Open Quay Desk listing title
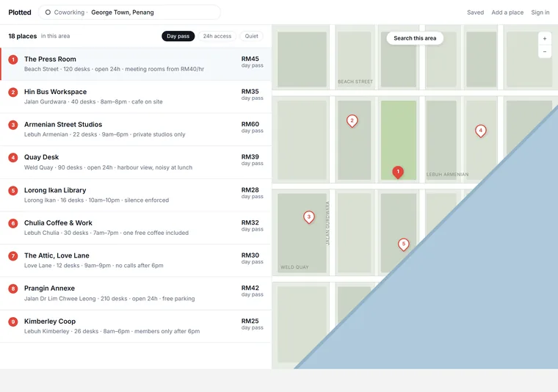The height and width of the screenshot is (392, 558). (41, 157)
